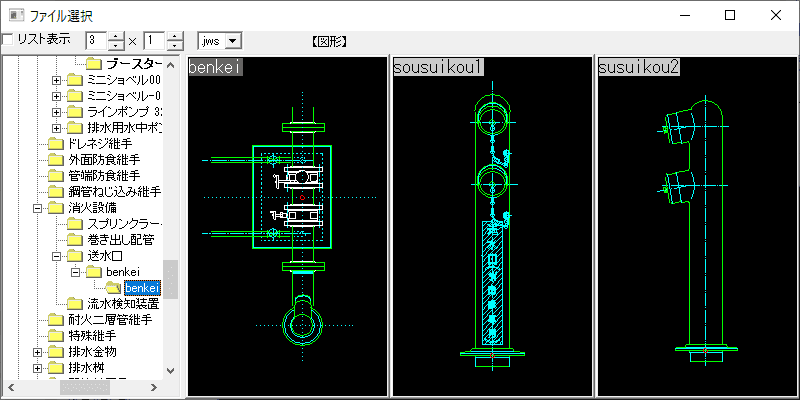Select the 消火設備 folder icon

(x=54, y=208)
